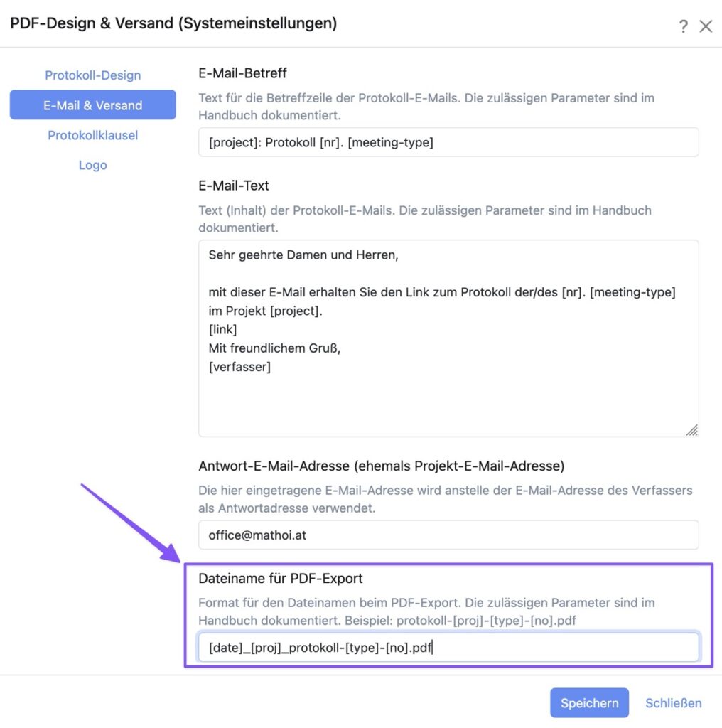The height and width of the screenshot is (728, 722).
Task: Click the Schließen link
Action: [x=673, y=703]
